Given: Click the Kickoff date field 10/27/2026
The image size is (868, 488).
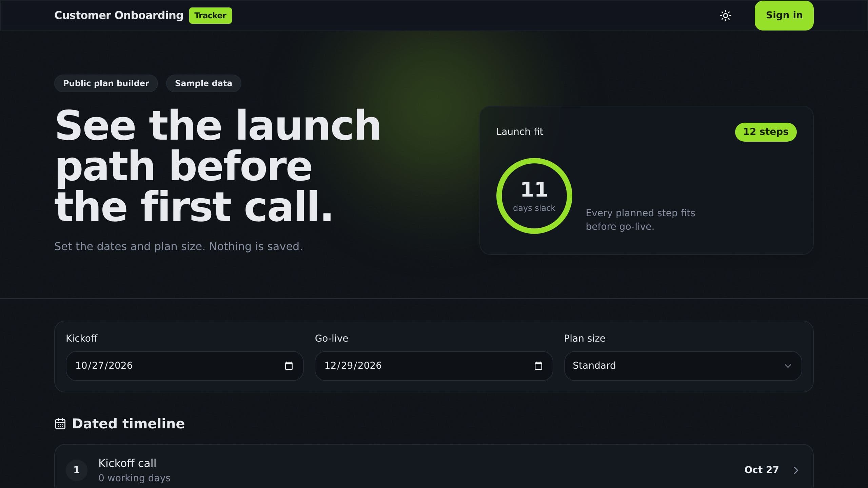Looking at the screenshot, I should 184,366.
